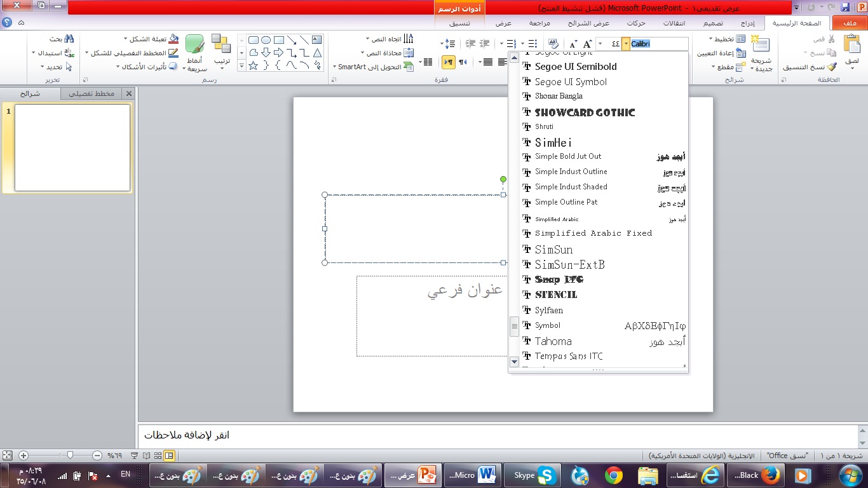
Task: Open the Convert to SmartArt dropdown
Action: (335, 67)
